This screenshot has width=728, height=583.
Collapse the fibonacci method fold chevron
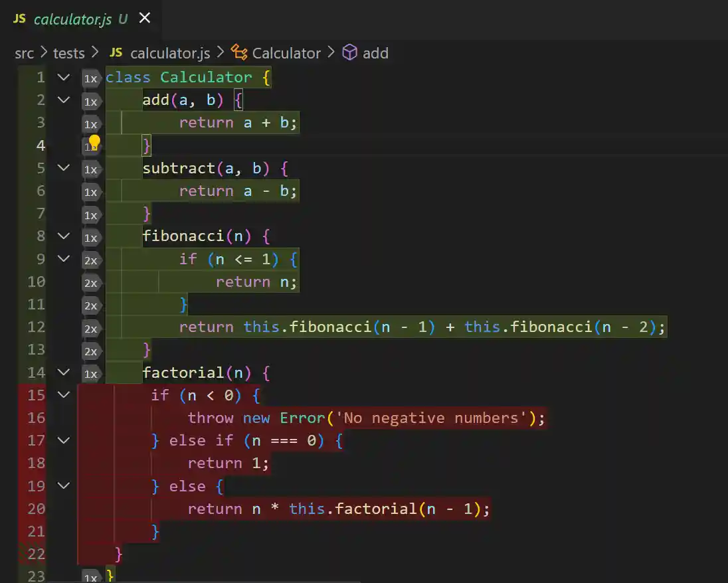pyautogui.click(x=63, y=236)
